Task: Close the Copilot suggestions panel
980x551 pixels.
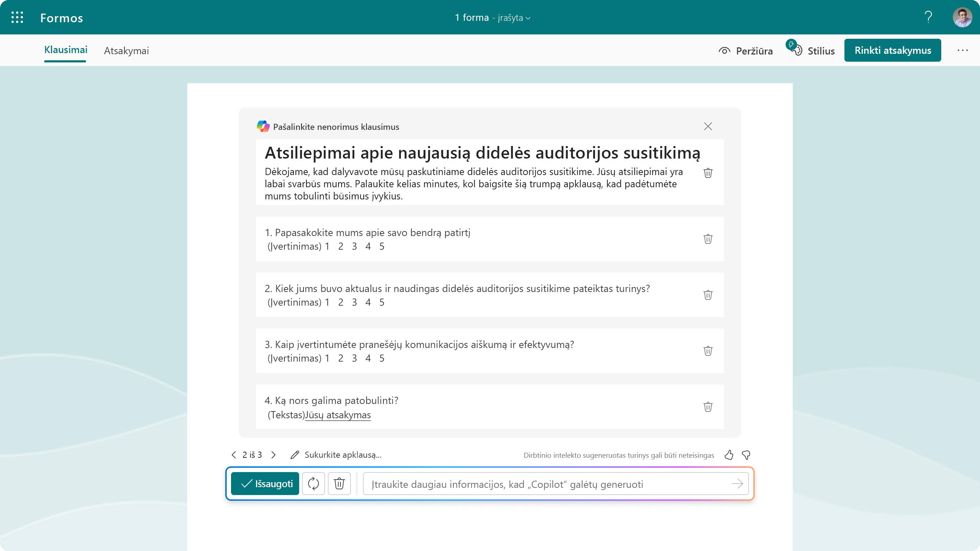Action: (x=708, y=126)
